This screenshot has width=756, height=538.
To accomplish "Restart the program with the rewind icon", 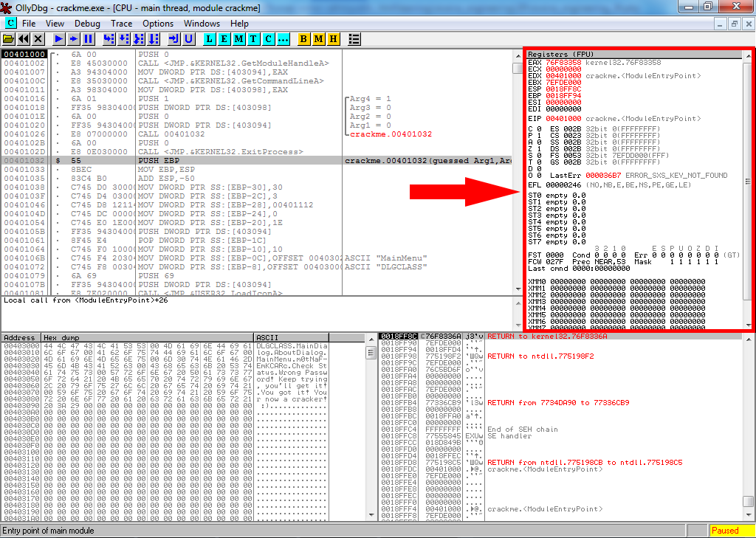I will point(24,38).
